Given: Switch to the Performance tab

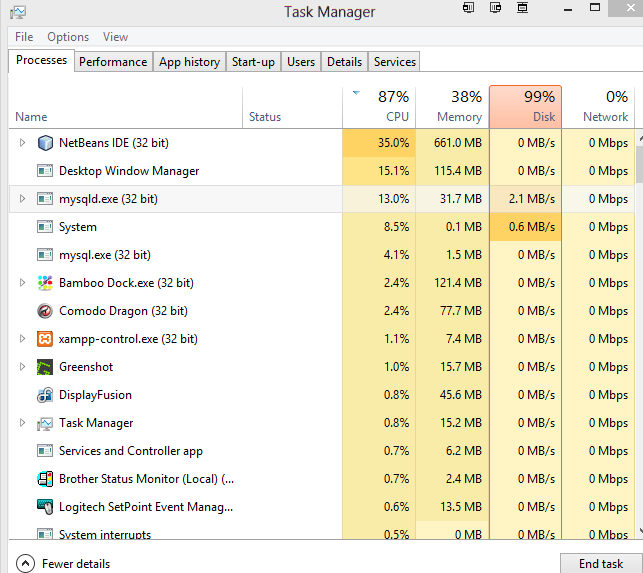Looking at the screenshot, I should [113, 62].
